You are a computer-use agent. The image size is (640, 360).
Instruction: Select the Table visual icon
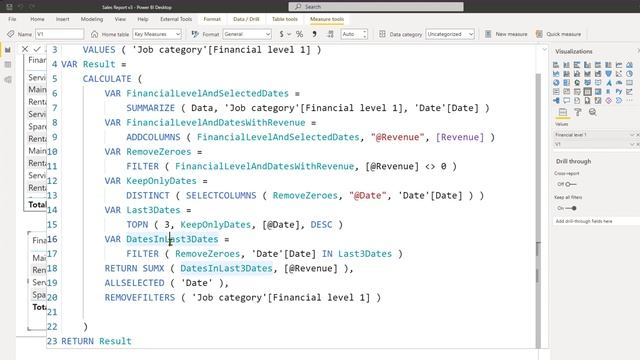click(587, 91)
